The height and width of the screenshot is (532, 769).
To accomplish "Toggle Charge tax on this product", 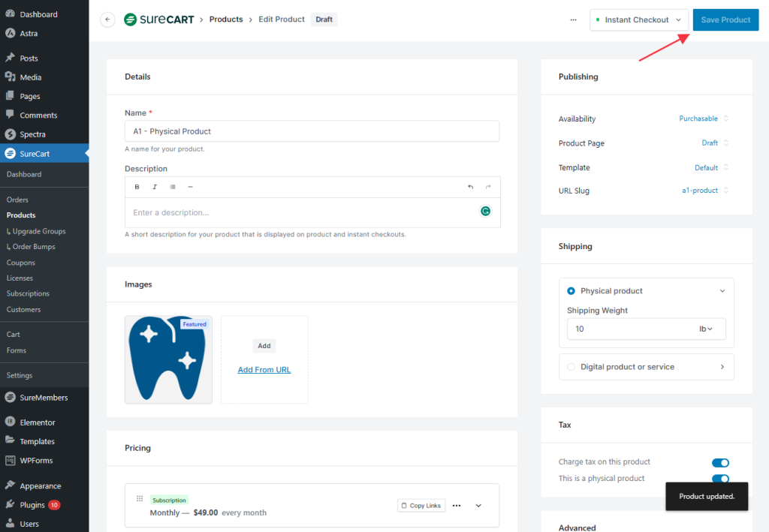I will (x=719, y=463).
